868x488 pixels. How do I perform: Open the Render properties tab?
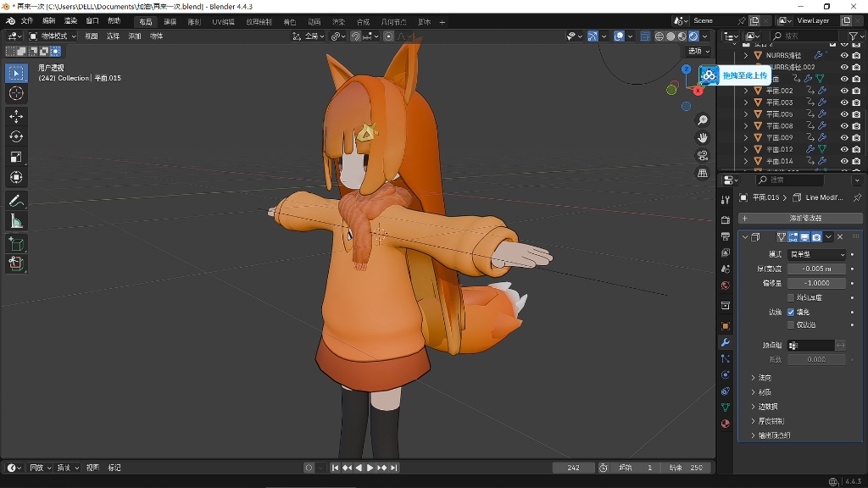pos(726,219)
